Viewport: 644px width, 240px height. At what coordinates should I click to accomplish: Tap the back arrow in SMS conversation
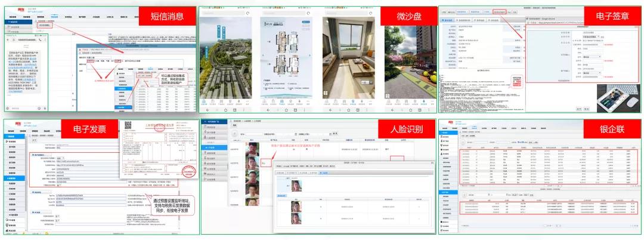[x=8, y=39]
